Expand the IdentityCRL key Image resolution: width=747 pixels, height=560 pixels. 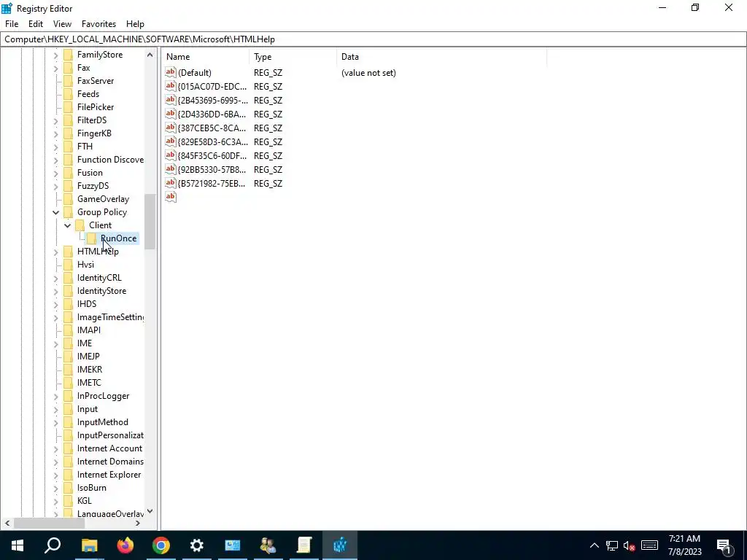[x=55, y=278]
